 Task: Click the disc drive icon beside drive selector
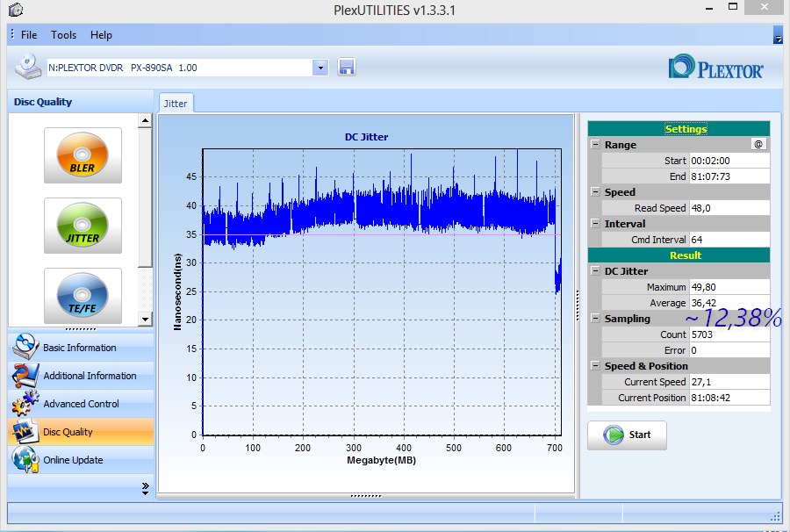tap(28, 67)
